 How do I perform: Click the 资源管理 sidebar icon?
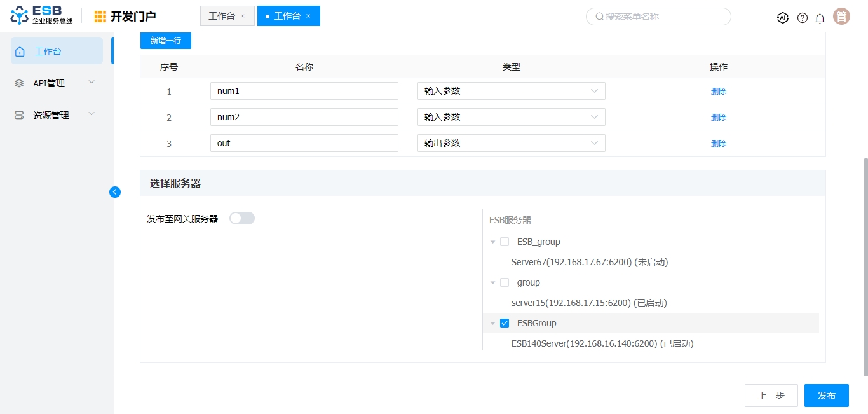click(19, 115)
